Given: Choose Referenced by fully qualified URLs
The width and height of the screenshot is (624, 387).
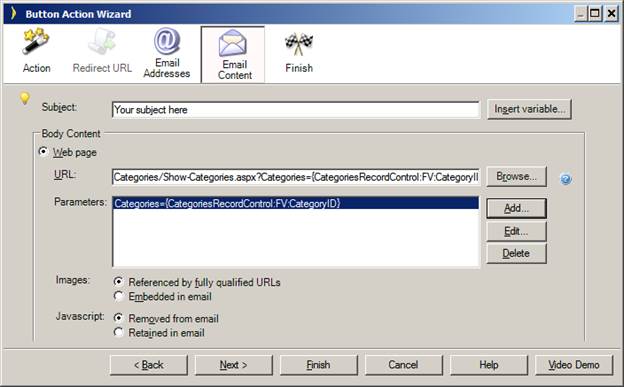Looking at the screenshot, I should point(118,281).
